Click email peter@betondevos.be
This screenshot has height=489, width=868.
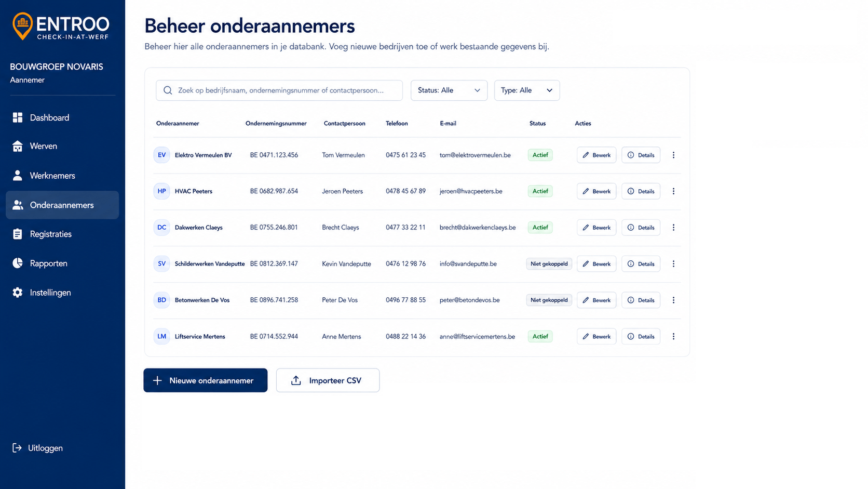point(469,300)
